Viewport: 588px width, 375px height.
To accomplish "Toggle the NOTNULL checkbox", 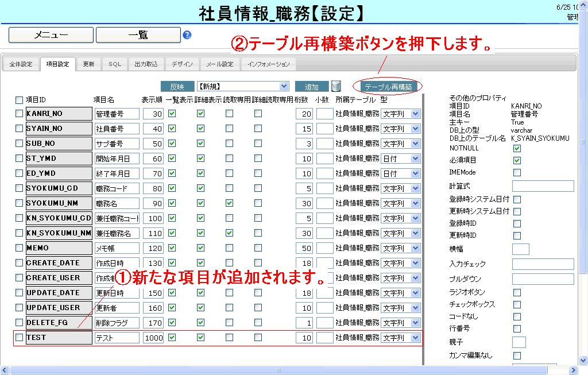I will point(517,148).
